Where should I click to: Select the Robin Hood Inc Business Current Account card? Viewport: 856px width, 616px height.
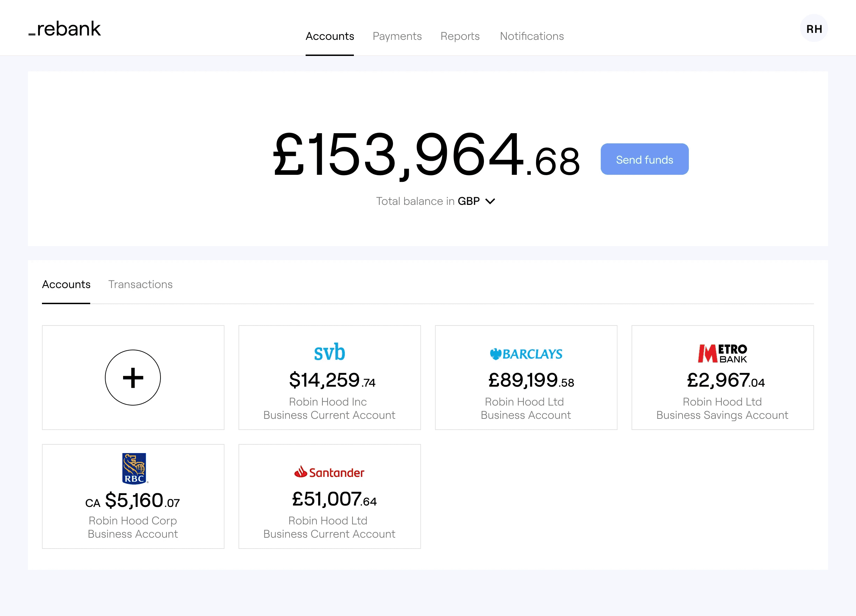[329, 378]
